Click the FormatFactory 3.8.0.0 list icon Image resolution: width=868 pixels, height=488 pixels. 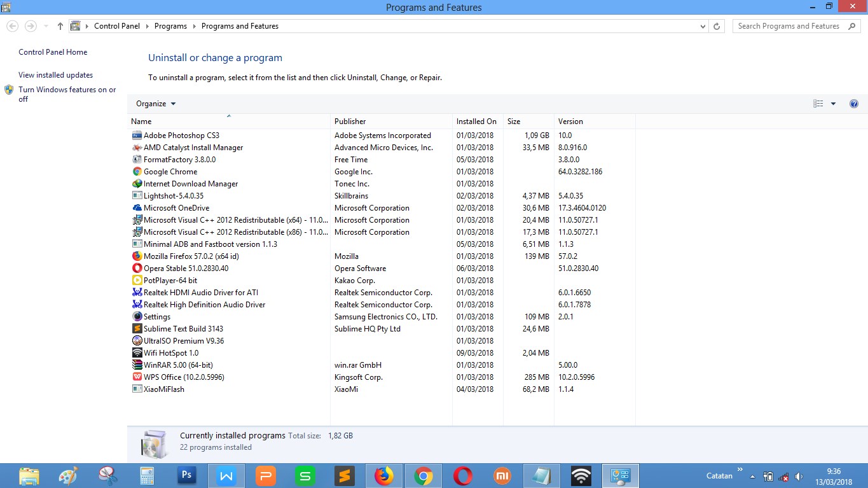(x=137, y=160)
